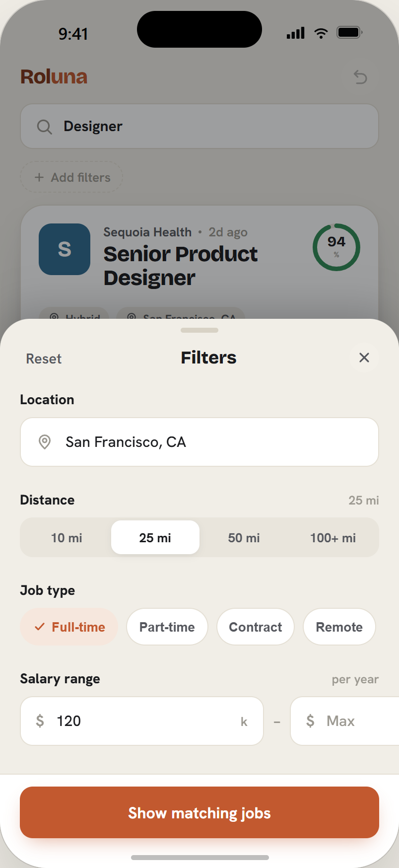399x868 pixels.
Task: Close the Filters sheet with the X icon
Action: point(364,358)
